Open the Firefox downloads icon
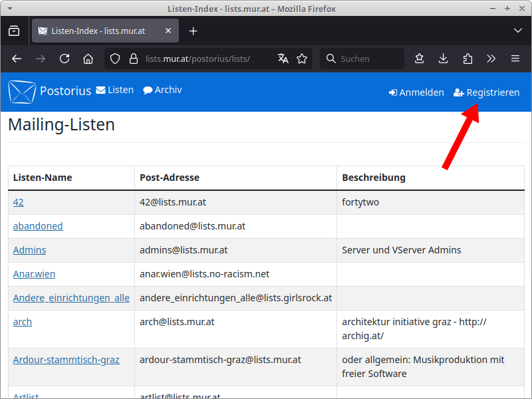The height and width of the screenshot is (399, 532). click(444, 59)
